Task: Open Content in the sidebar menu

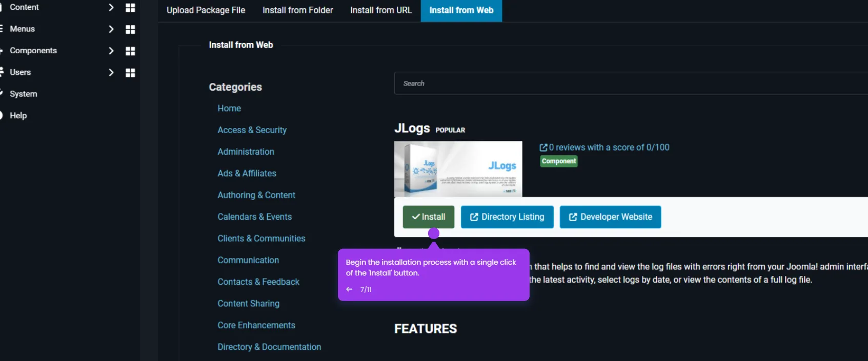Action: (24, 7)
